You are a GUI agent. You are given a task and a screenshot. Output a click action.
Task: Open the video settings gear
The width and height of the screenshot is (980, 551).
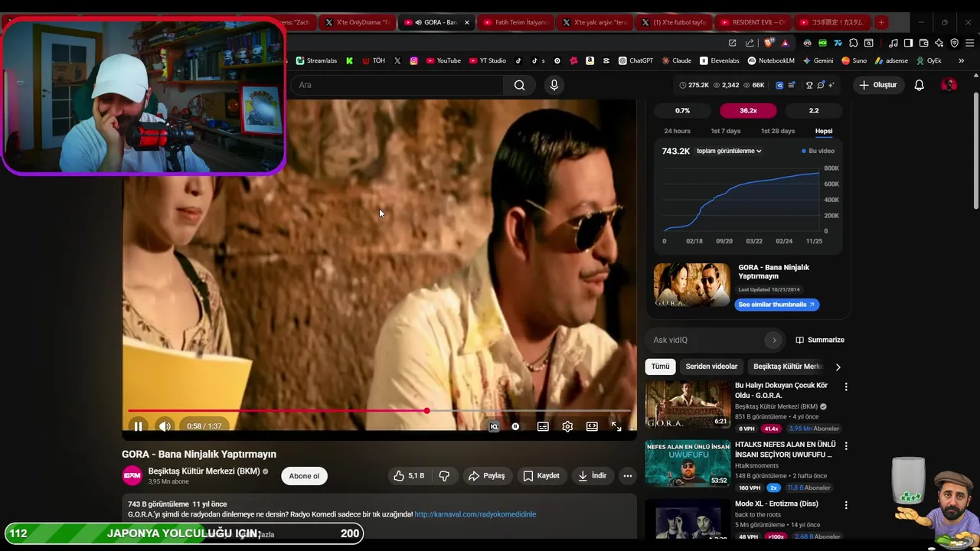[567, 426]
